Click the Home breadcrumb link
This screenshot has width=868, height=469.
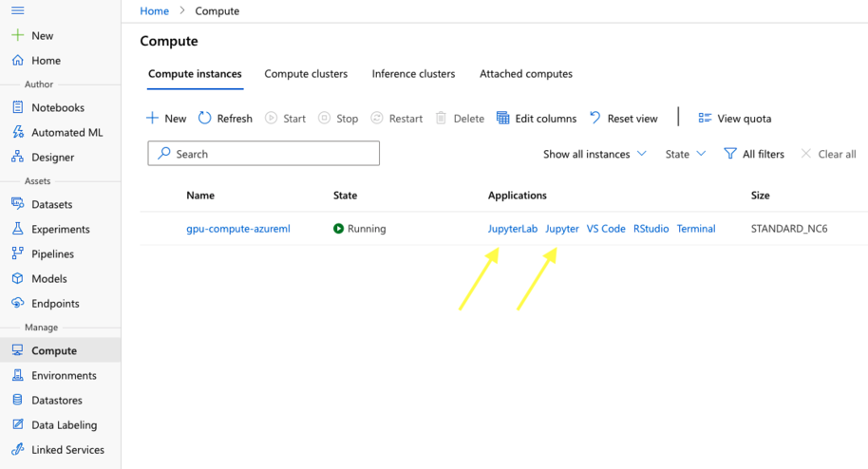[x=154, y=11]
